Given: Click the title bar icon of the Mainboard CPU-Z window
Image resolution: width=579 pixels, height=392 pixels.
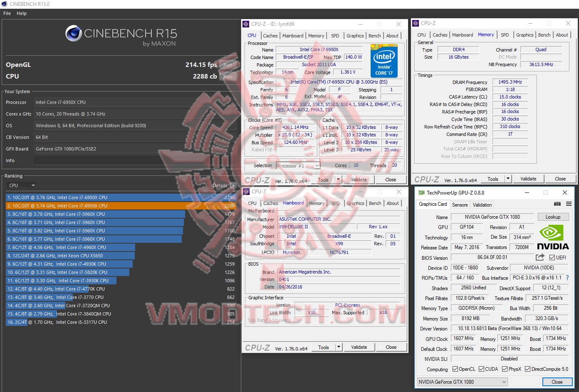Looking at the screenshot, I should [x=246, y=192].
